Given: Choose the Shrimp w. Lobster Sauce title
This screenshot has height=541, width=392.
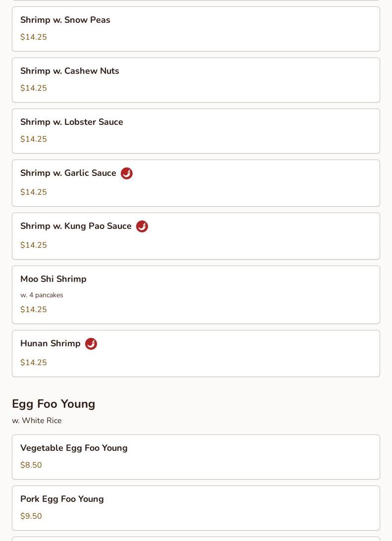Looking at the screenshot, I should [x=72, y=122].
